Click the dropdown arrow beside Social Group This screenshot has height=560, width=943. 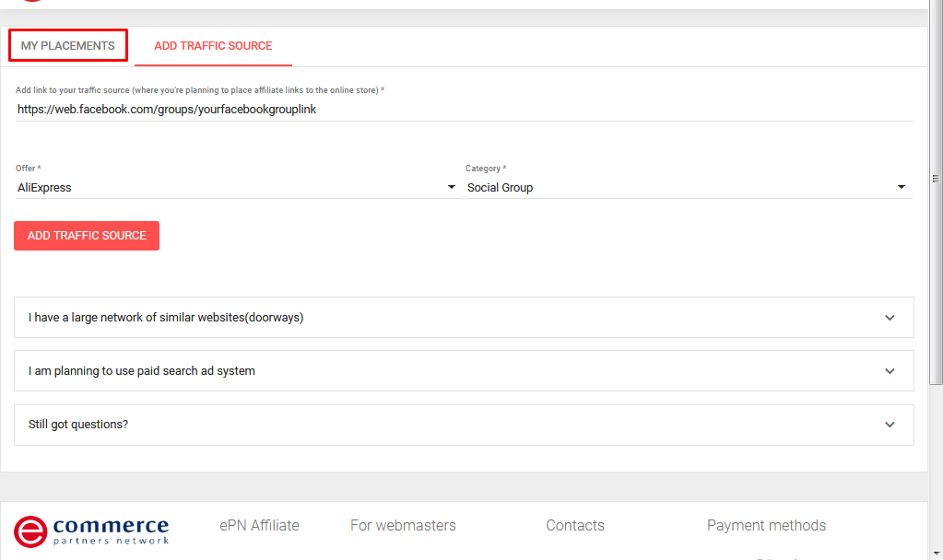[x=902, y=187]
